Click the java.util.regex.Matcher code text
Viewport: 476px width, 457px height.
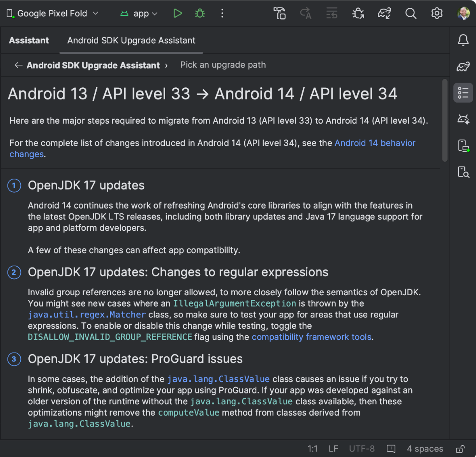coord(87,315)
